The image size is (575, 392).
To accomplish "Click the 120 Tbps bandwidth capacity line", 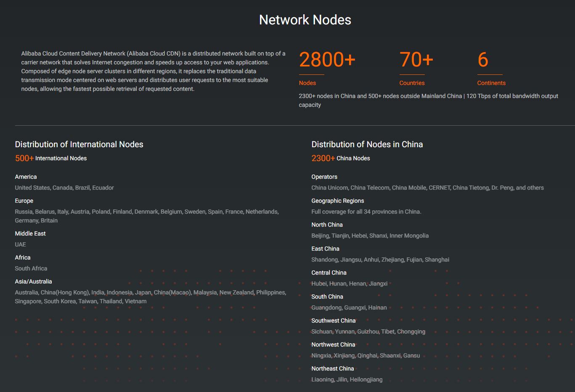I will tap(429, 101).
